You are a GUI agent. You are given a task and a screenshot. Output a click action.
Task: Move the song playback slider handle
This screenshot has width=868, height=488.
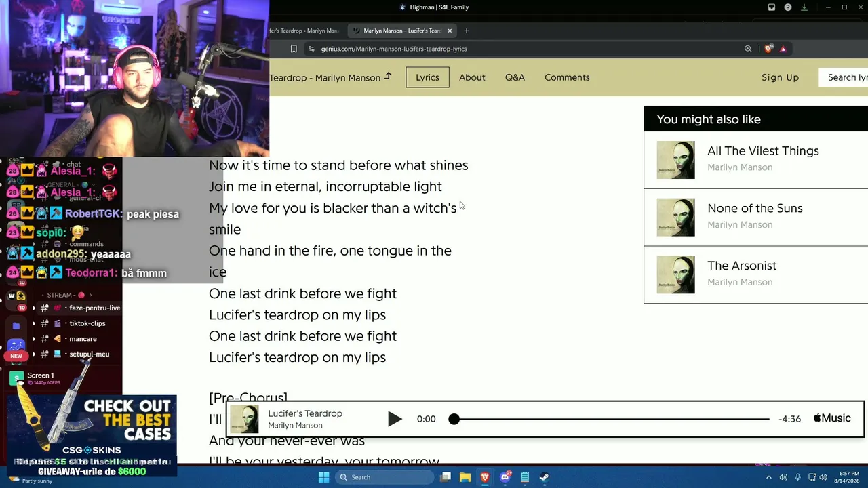(x=454, y=419)
